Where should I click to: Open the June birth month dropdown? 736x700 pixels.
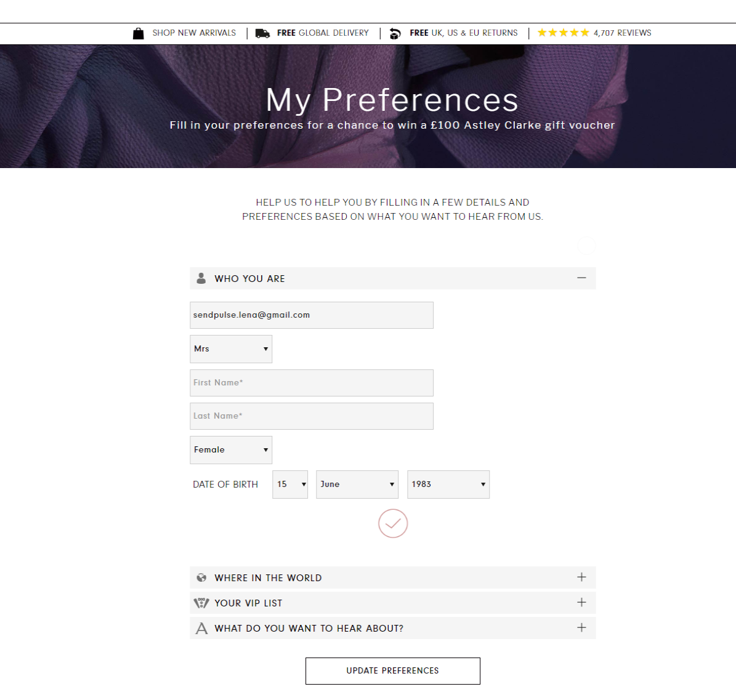357,485
